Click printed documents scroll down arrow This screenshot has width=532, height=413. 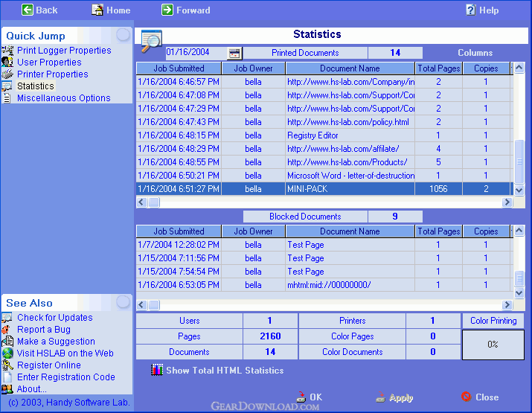pos(519,190)
